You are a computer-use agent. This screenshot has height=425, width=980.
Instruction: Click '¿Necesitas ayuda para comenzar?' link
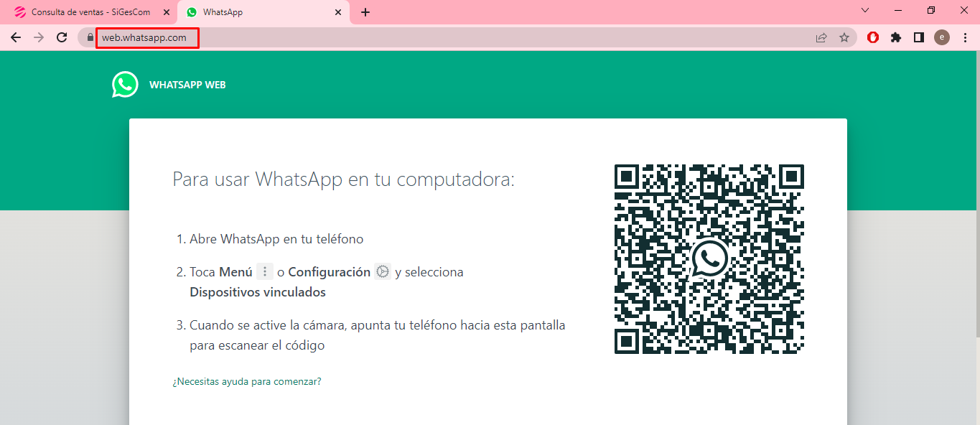click(x=247, y=382)
